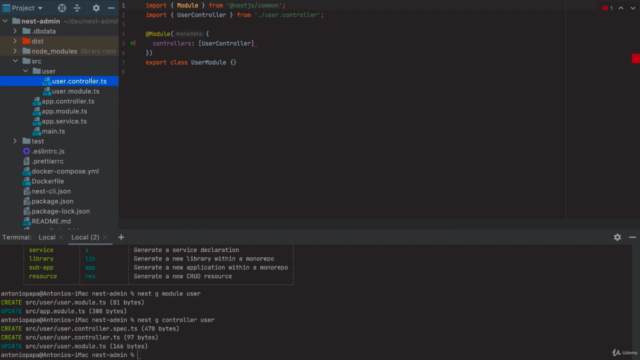Click the dist folder icon
Image resolution: width=640 pixels, height=360 pixels.
pos(27,41)
